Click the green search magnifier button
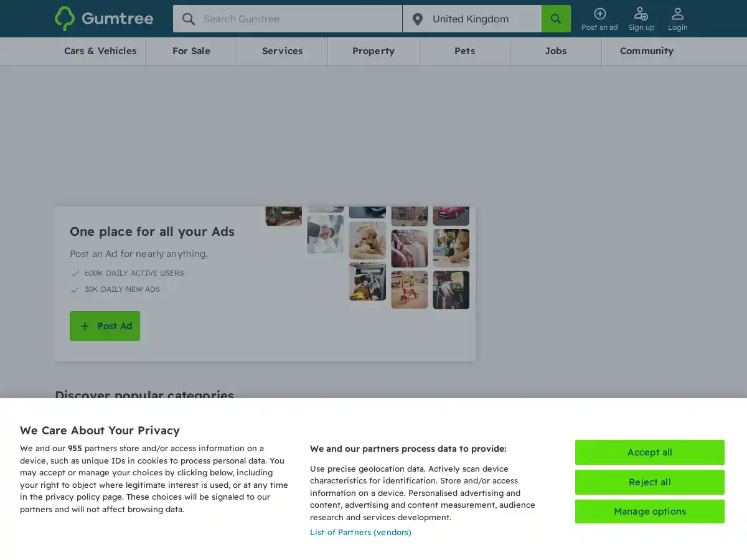 [x=556, y=19]
